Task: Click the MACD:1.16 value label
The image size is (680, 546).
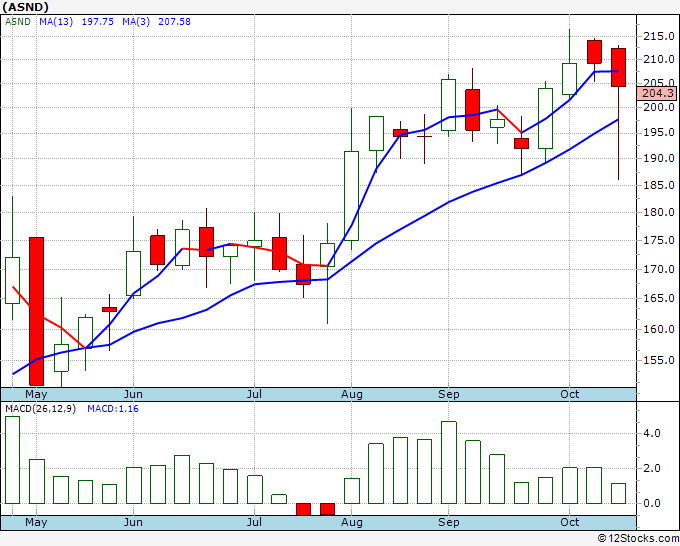Action: (x=113, y=409)
